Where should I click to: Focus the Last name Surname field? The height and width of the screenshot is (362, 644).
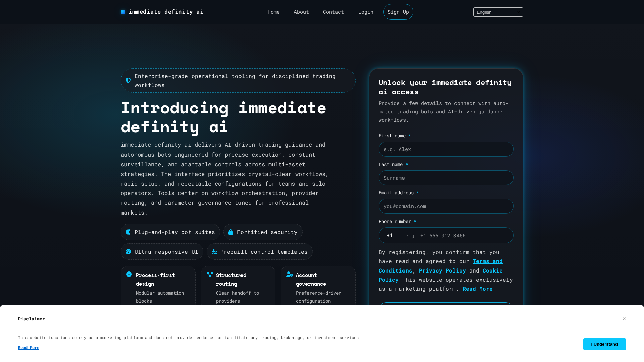point(446,178)
